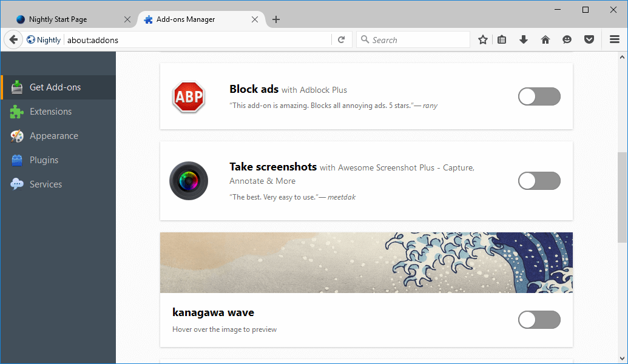Click the vertical scrollbar thumb
The width and height of the screenshot is (628, 364).
pyautogui.click(x=622, y=197)
